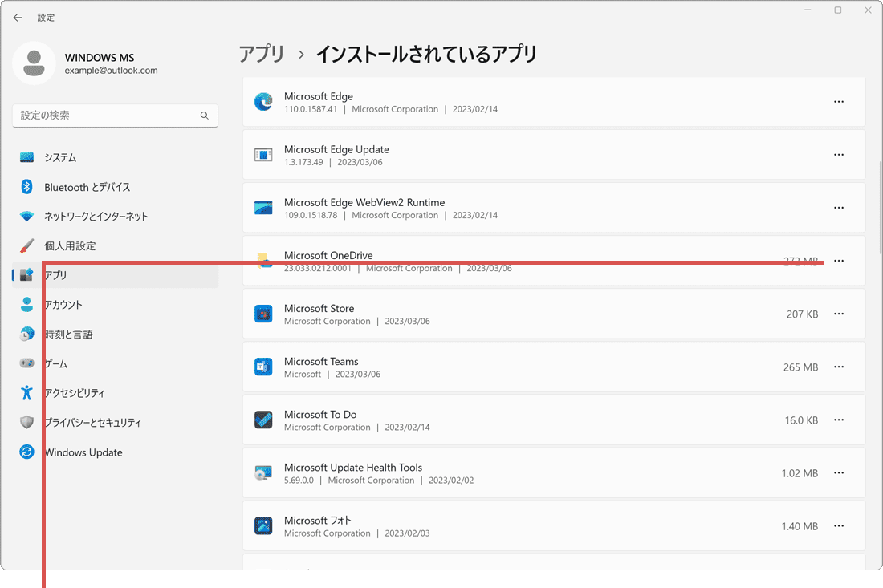Go back to アプリ via breadcrumb
This screenshot has height=588, width=883.
click(262, 54)
